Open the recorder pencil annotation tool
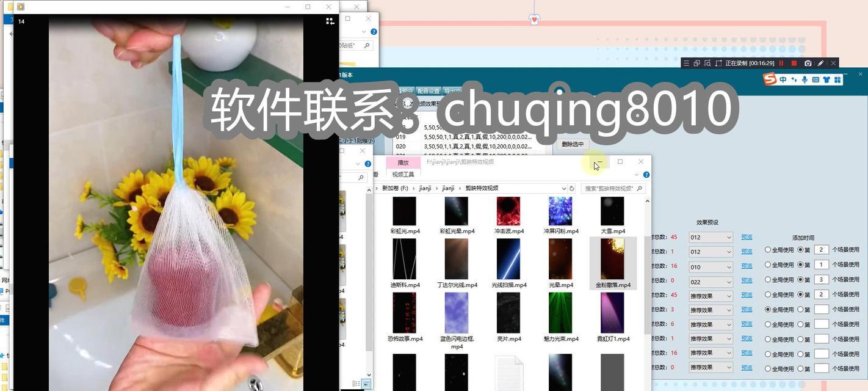The height and width of the screenshot is (391, 868). (x=820, y=63)
